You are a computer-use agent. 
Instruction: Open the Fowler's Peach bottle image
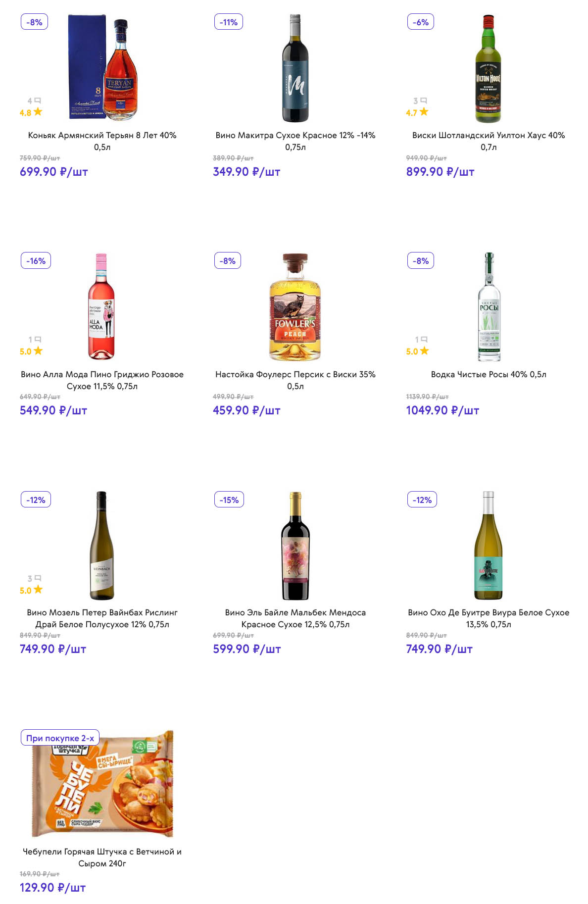pos(295,307)
